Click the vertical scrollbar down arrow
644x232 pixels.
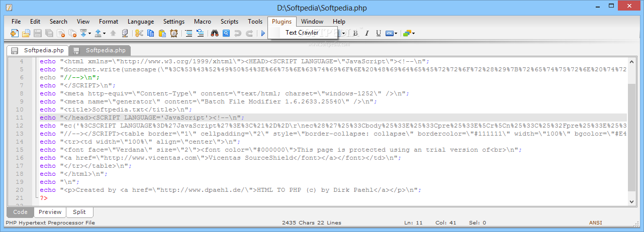(633, 201)
